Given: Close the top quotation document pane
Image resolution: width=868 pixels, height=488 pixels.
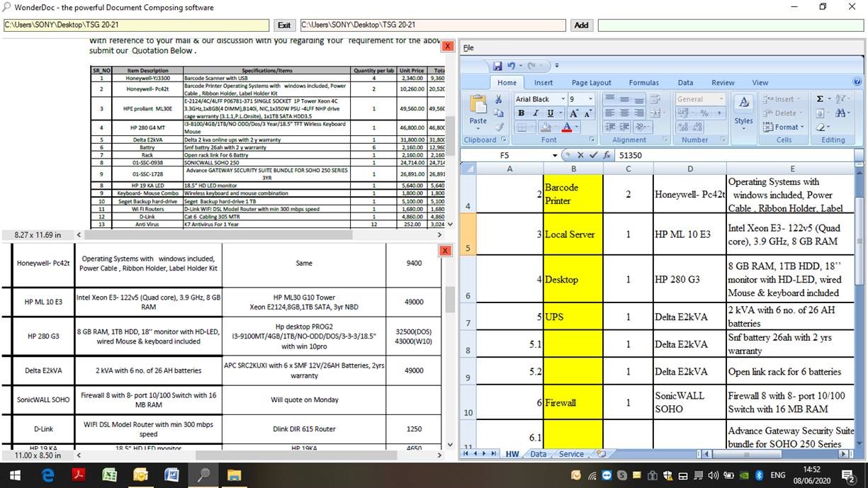Looking at the screenshot, I should (x=447, y=46).
